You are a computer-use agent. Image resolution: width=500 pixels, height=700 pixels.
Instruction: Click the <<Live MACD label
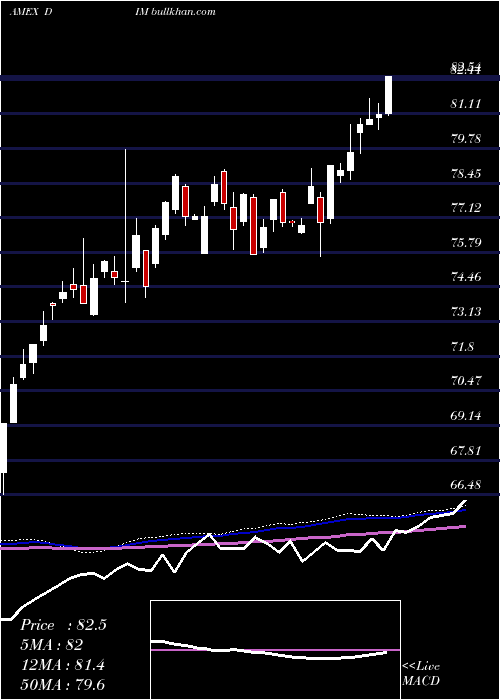tap(421, 674)
